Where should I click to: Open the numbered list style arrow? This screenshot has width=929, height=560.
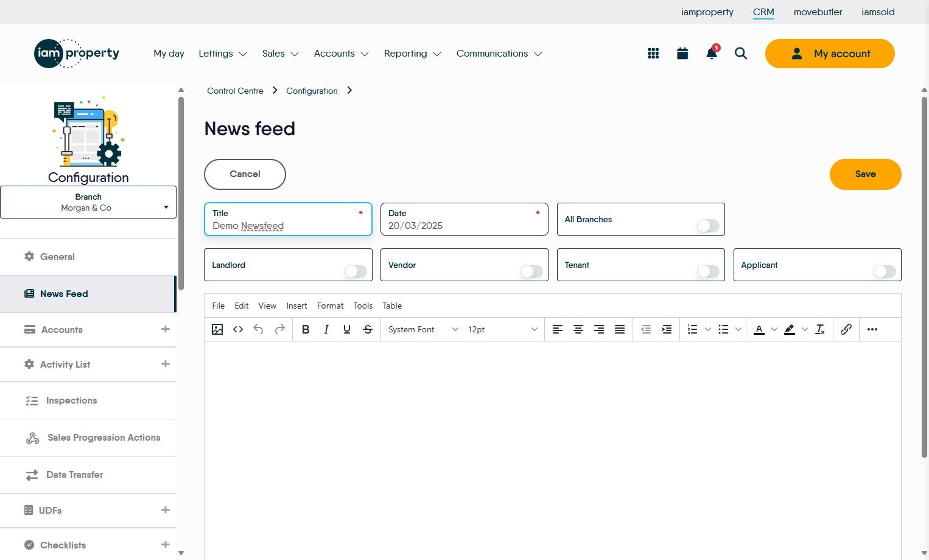[707, 329]
